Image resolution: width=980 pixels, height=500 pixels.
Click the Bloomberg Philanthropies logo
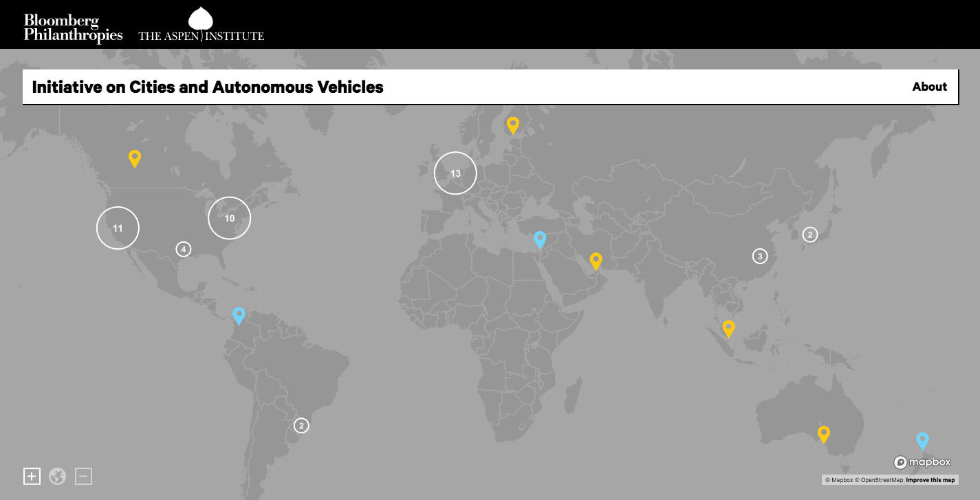[73, 28]
